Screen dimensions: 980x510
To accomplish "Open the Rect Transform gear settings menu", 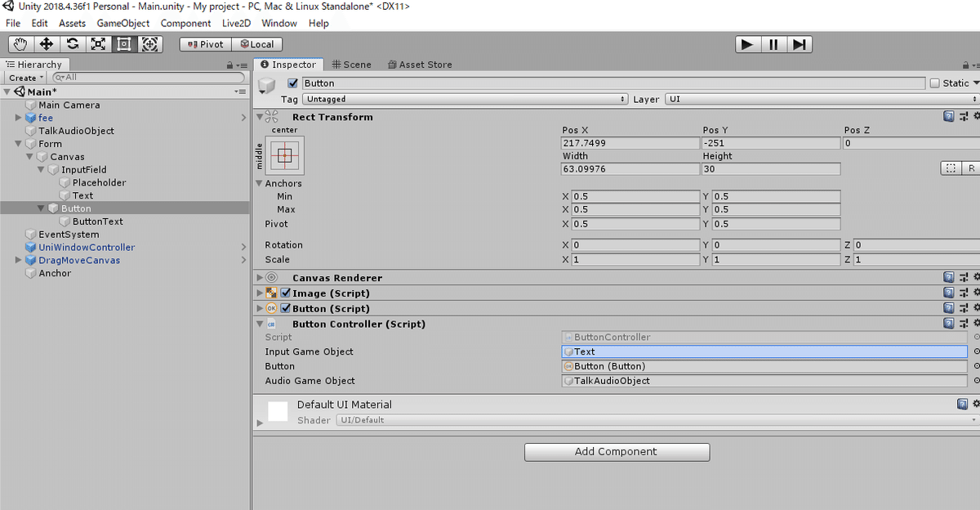I will (x=976, y=117).
